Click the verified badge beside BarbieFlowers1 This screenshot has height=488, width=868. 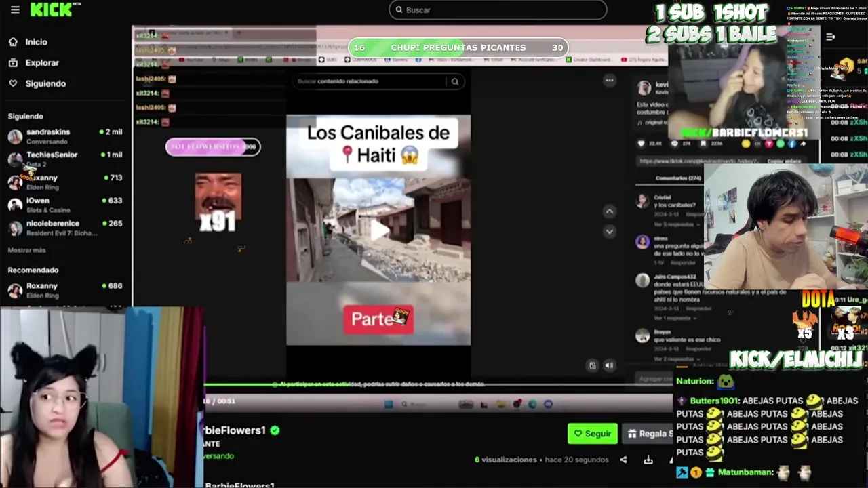click(x=275, y=430)
